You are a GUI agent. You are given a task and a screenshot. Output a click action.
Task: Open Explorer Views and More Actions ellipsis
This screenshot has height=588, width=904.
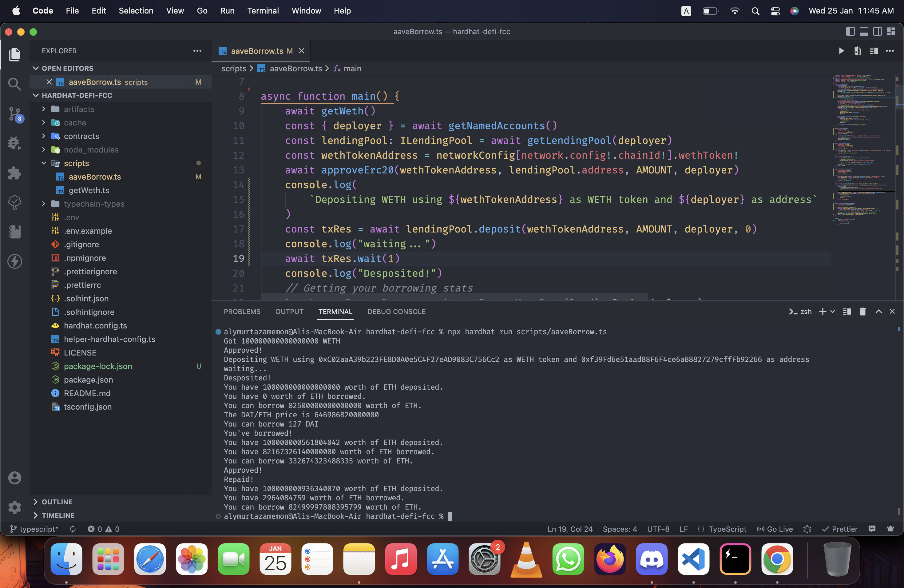click(x=197, y=51)
